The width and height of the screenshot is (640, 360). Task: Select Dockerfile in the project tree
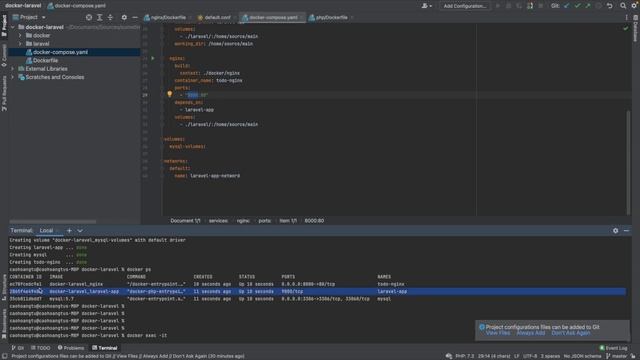pos(45,60)
